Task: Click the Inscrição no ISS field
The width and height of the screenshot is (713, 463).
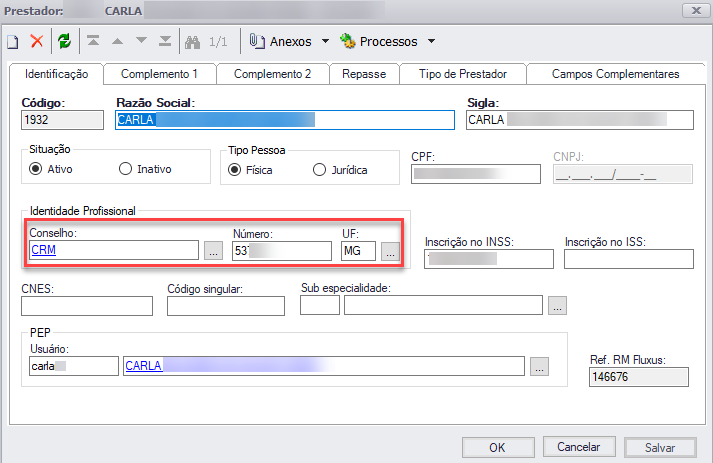Action: (x=629, y=259)
